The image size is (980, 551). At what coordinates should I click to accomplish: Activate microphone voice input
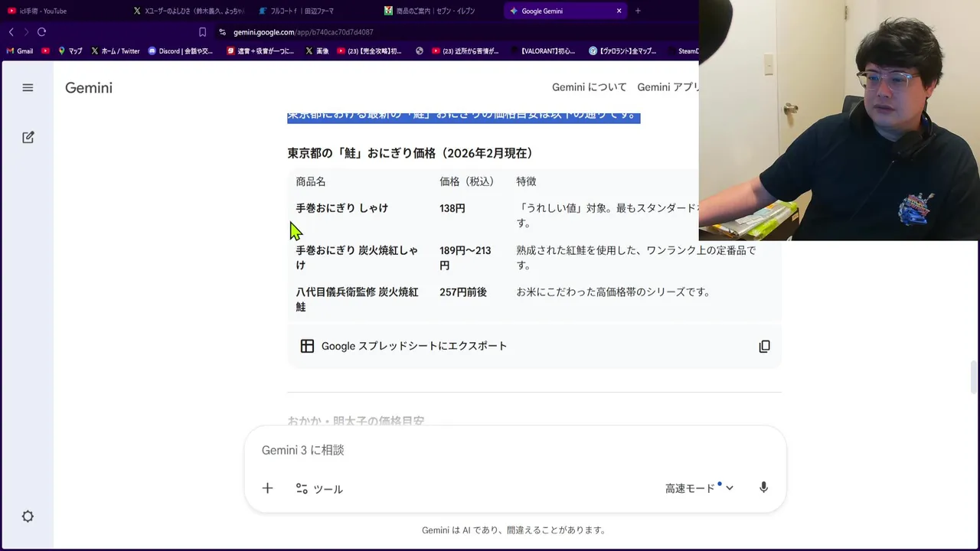tap(763, 487)
